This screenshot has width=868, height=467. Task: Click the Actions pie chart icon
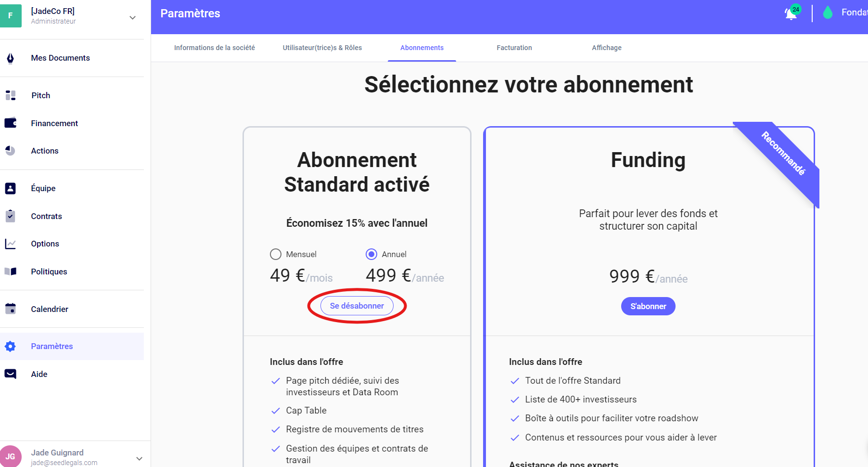click(10, 151)
